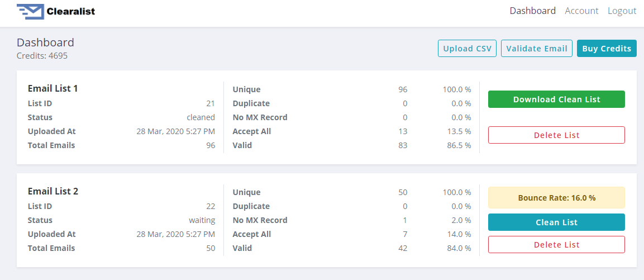Select the Email List 1 title
The image size is (644, 280).
click(x=53, y=88)
